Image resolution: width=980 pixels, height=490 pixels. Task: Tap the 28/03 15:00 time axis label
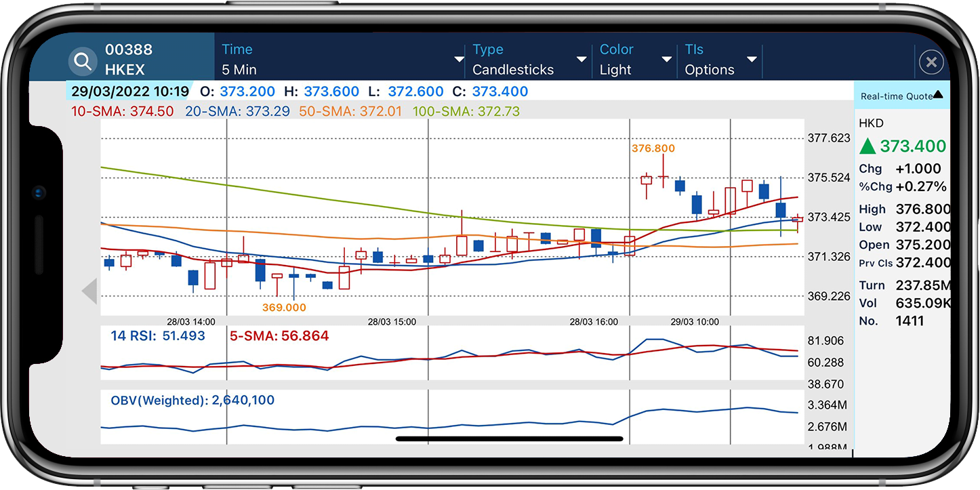tap(392, 322)
